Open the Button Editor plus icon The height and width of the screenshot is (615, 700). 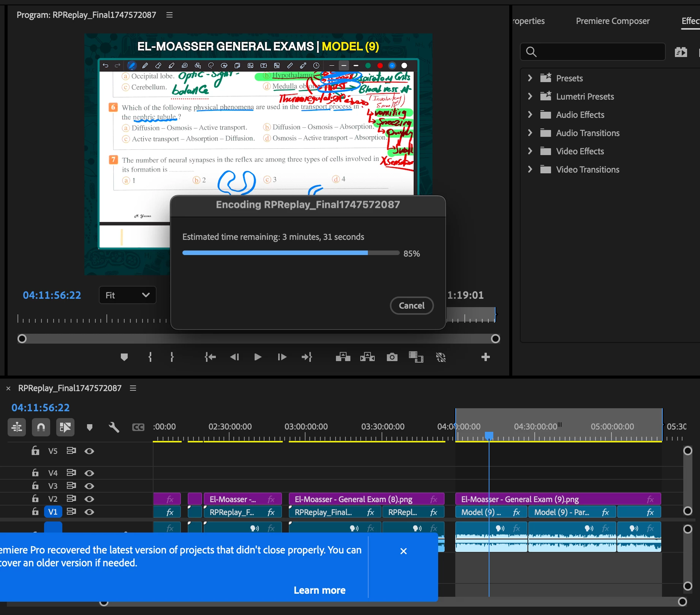click(x=485, y=357)
